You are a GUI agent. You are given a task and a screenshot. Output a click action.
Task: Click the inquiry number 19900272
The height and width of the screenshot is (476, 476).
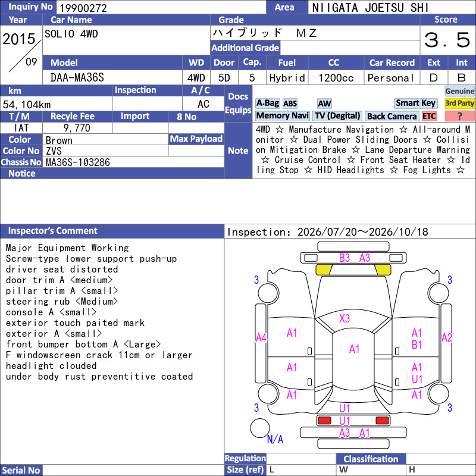point(83,8)
